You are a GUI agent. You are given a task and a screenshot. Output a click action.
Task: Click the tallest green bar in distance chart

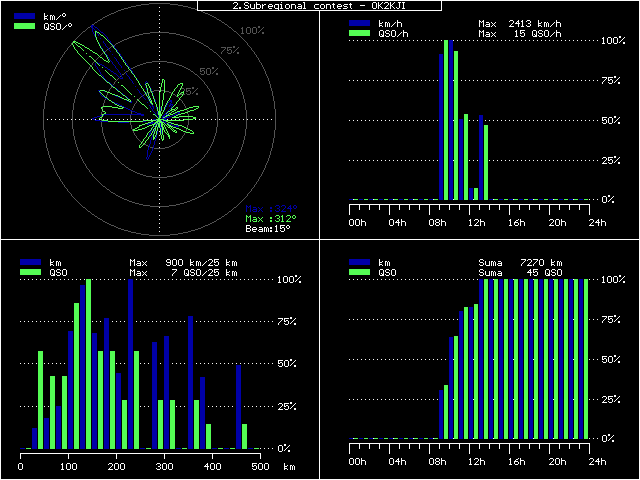(x=88, y=364)
